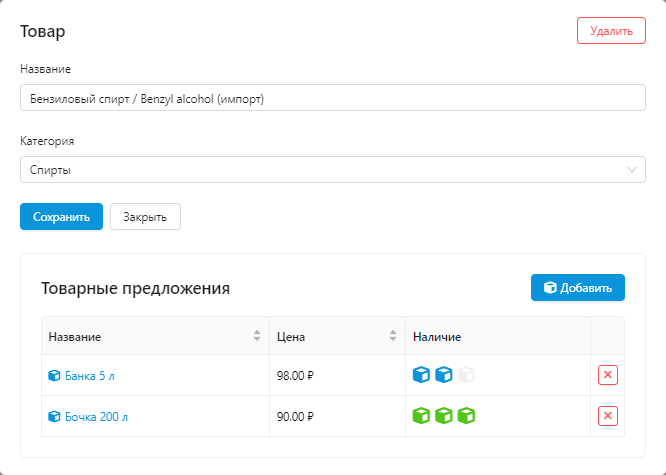Open the Бочка 200 л offer link
The width and height of the screenshot is (666, 475).
pyautogui.click(x=99, y=417)
